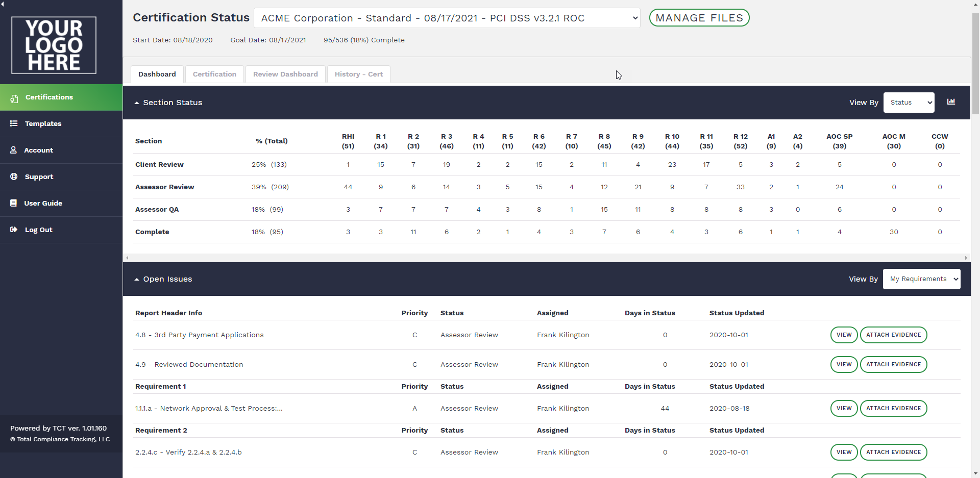980x478 pixels.
Task: View issue 4.9 Reviewed Documentation
Action: tap(844, 365)
